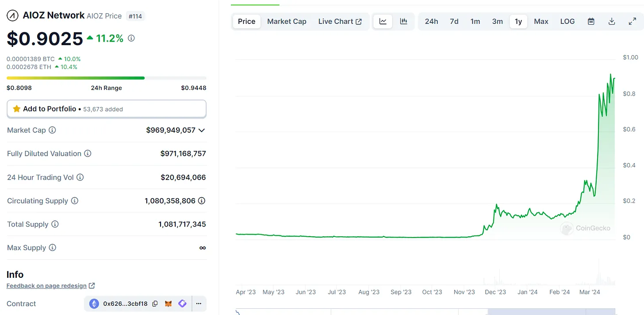Click the Nov '23 axis label
This screenshot has width=644, height=315.
[464, 292]
